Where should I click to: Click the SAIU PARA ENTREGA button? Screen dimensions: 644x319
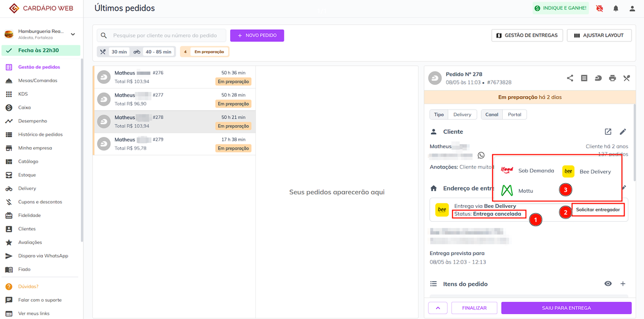[566, 308]
